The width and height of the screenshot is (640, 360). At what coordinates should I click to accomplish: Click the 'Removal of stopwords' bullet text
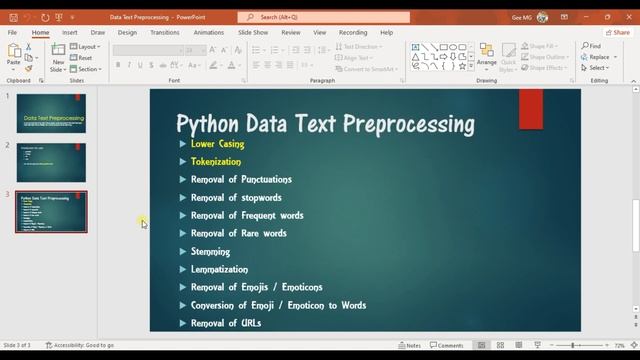click(x=236, y=198)
